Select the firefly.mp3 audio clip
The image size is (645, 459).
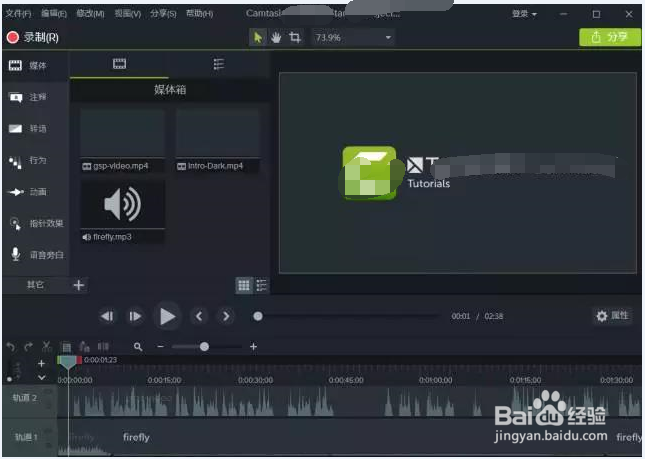(123, 211)
